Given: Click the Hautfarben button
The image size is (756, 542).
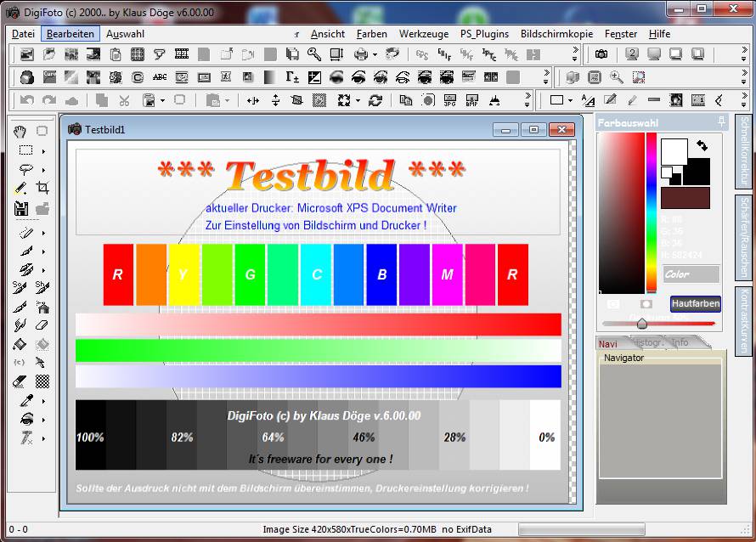Looking at the screenshot, I should (x=695, y=303).
